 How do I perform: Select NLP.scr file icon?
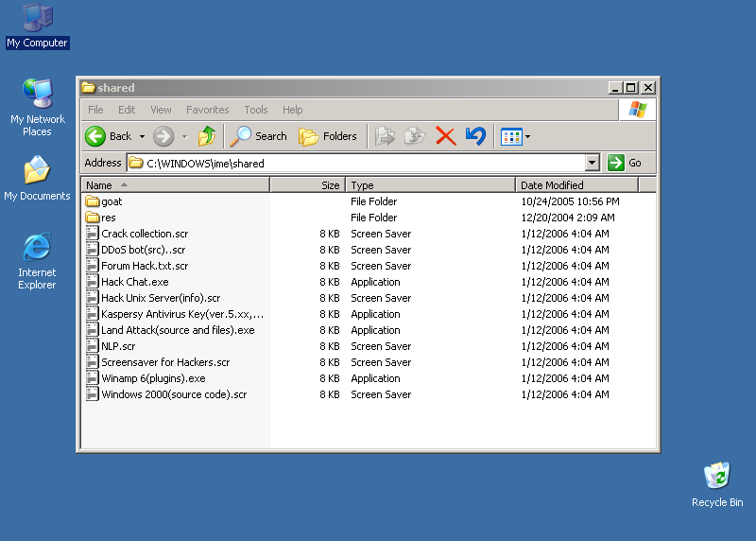coord(92,345)
